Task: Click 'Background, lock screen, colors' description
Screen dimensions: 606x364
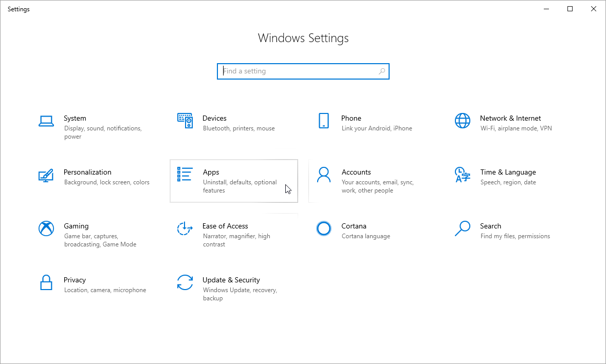Action: [x=107, y=182]
